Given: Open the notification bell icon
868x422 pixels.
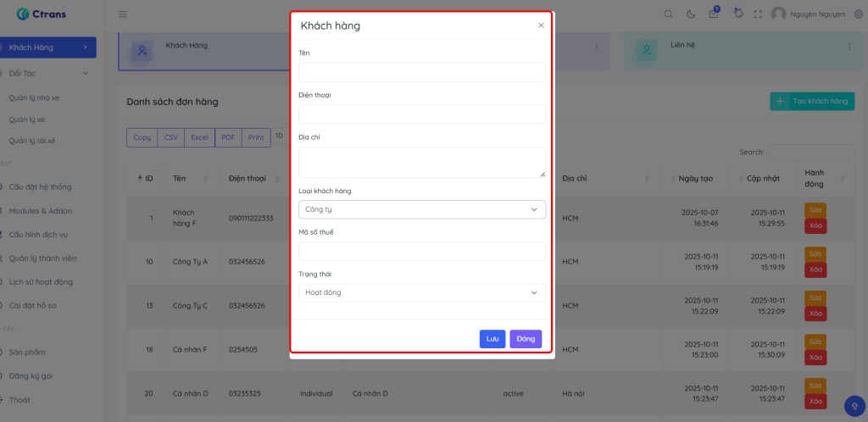Looking at the screenshot, I should (737, 14).
